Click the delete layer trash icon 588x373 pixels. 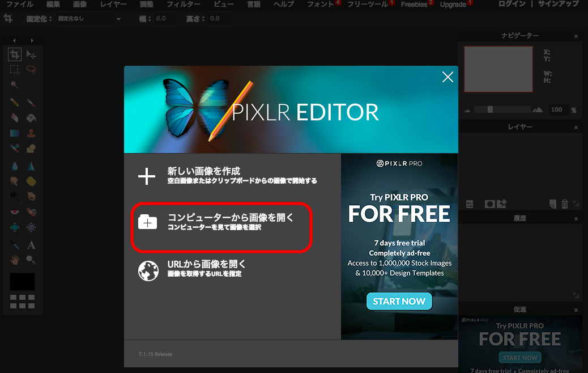tap(565, 204)
